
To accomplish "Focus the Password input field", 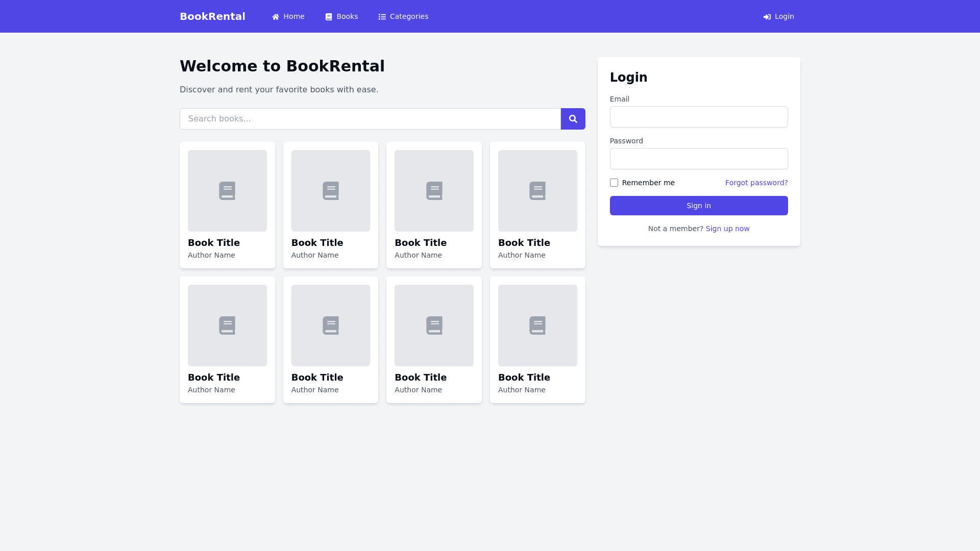I will 698,159.
